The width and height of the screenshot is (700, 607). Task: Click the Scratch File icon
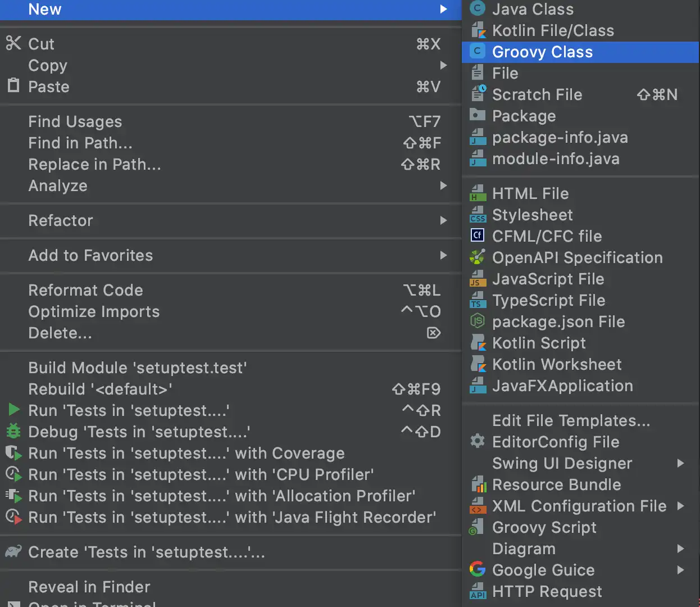478,94
